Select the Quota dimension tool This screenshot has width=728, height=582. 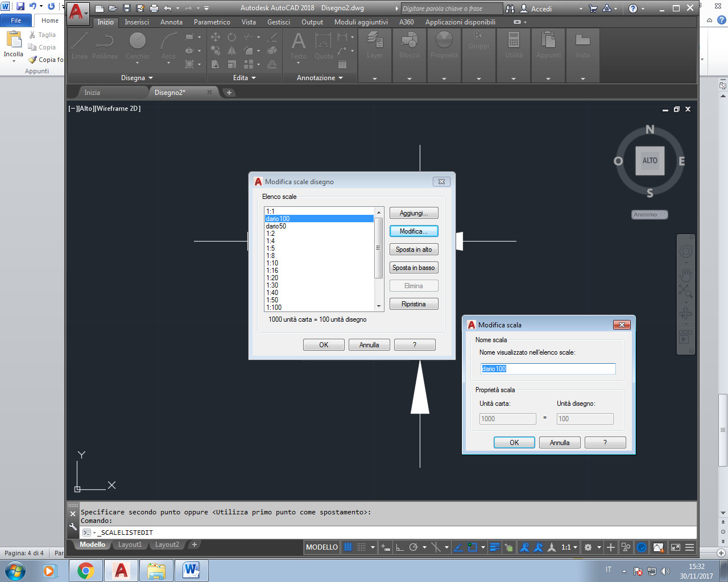324,45
